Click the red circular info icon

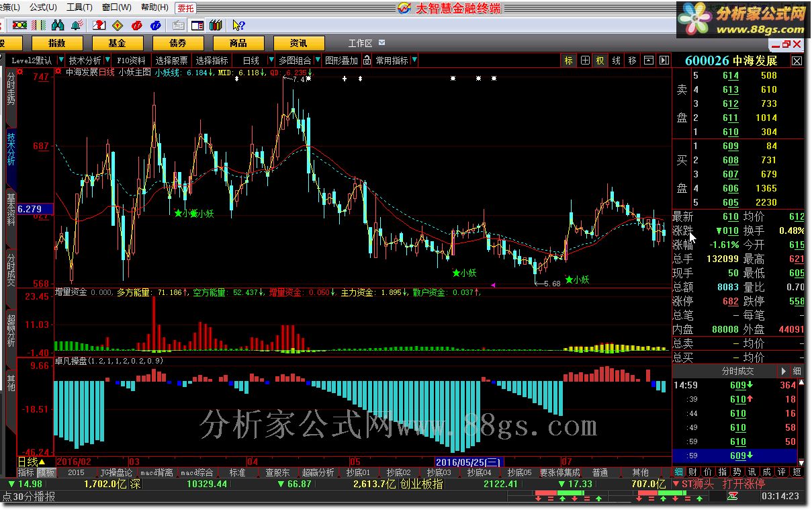pos(137,25)
